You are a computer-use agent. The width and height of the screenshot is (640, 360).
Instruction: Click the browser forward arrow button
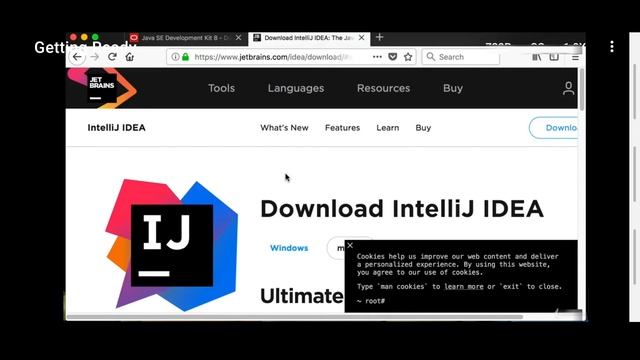(x=95, y=57)
